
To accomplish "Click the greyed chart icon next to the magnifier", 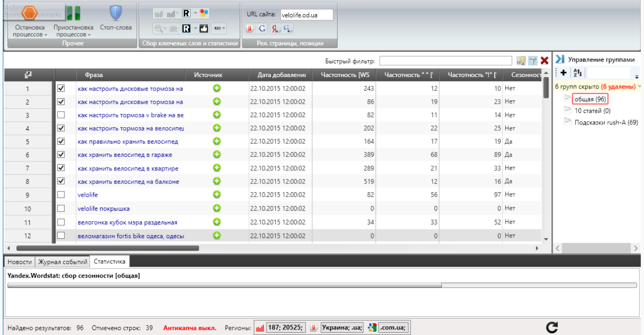I will [x=174, y=29].
